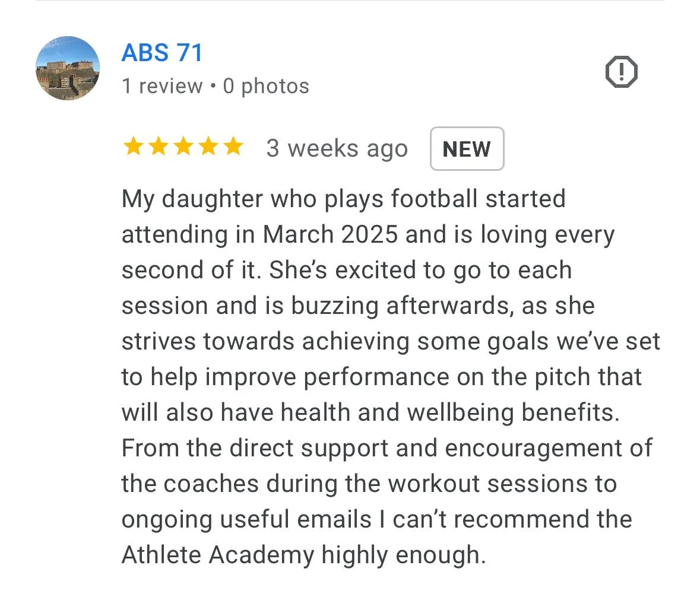Click the fifth and last rating star

click(x=233, y=147)
